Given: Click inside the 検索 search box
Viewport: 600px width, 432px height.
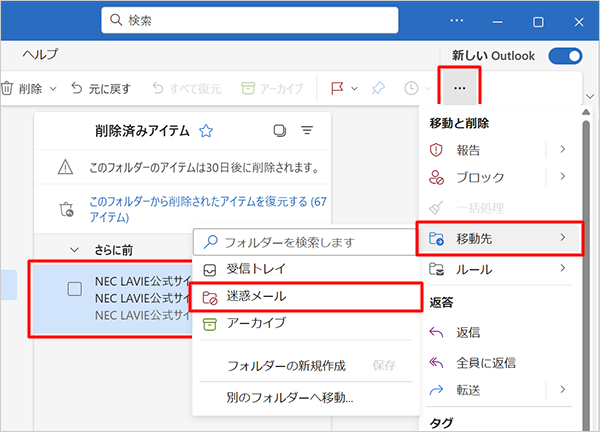Looking at the screenshot, I should (x=249, y=20).
